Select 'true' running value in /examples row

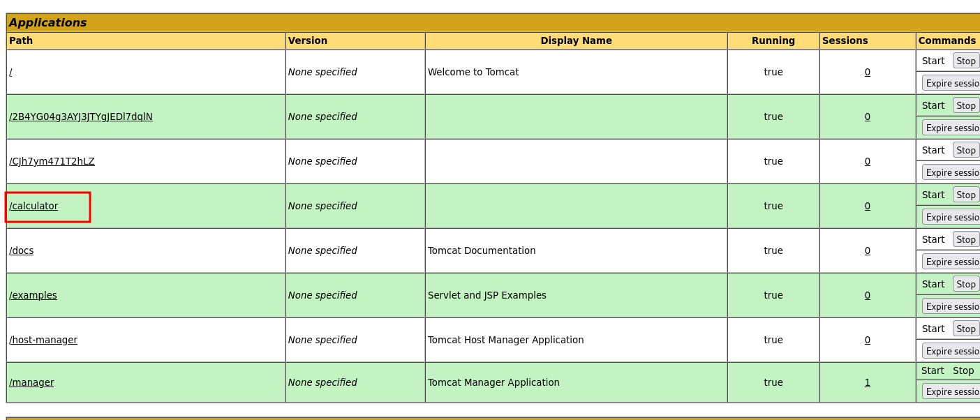[773, 295]
